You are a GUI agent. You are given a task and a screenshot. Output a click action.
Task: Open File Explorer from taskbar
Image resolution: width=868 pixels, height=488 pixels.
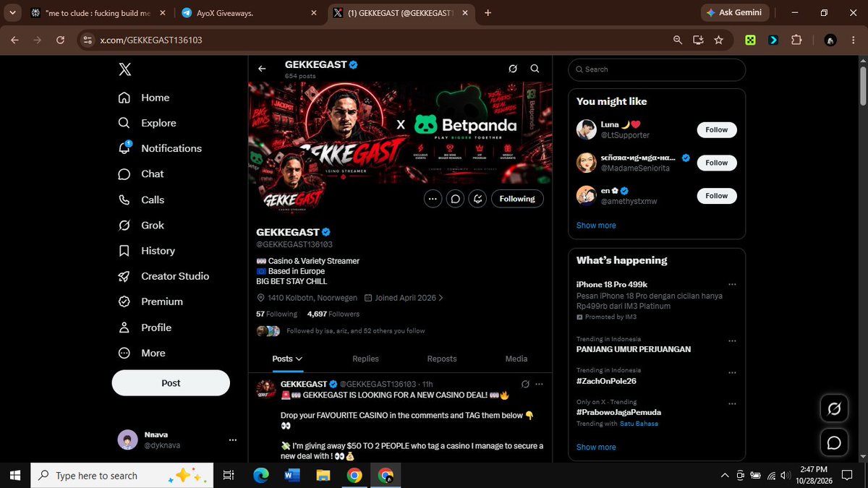pos(323,475)
